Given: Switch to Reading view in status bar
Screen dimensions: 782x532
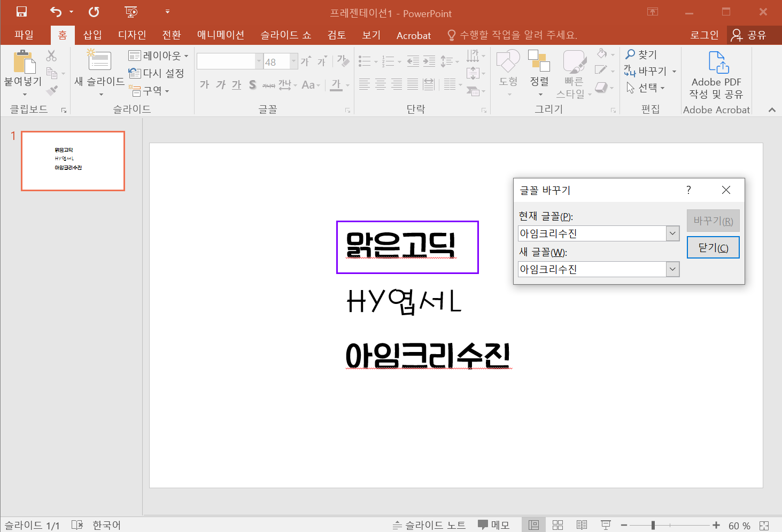Looking at the screenshot, I should (582, 525).
